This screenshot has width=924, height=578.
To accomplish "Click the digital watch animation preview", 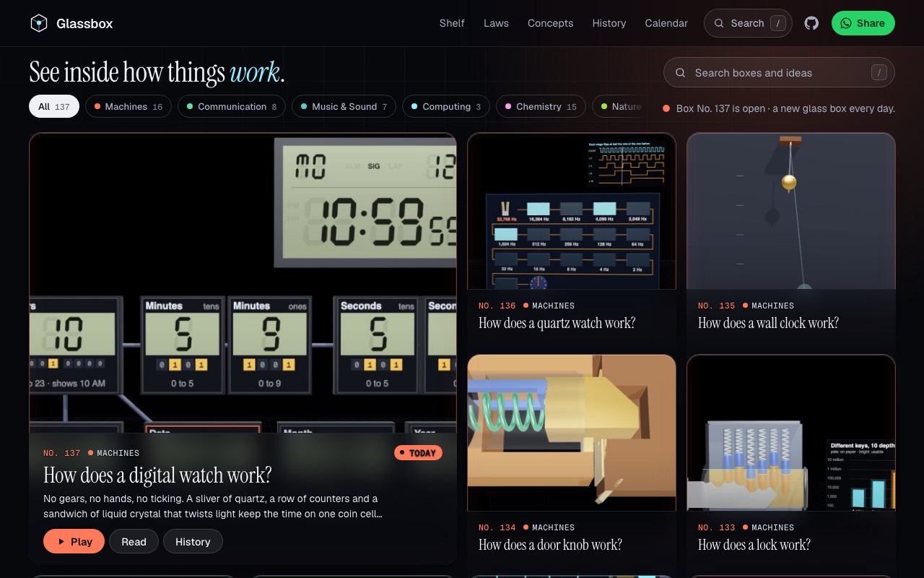I will (243, 282).
